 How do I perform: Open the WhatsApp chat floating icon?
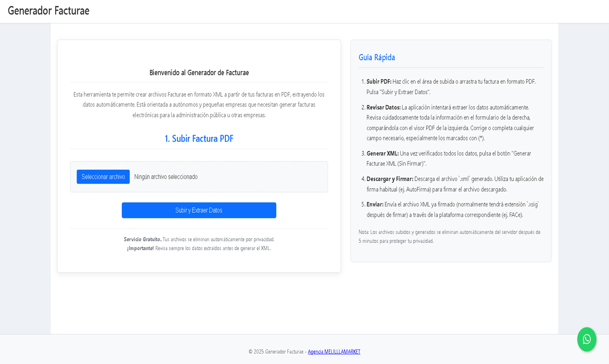pos(587,339)
